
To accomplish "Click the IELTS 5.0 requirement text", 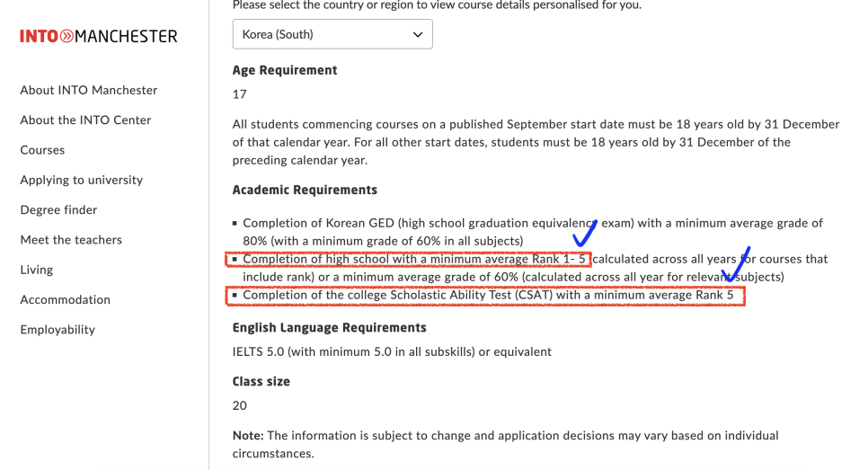I will (392, 352).
